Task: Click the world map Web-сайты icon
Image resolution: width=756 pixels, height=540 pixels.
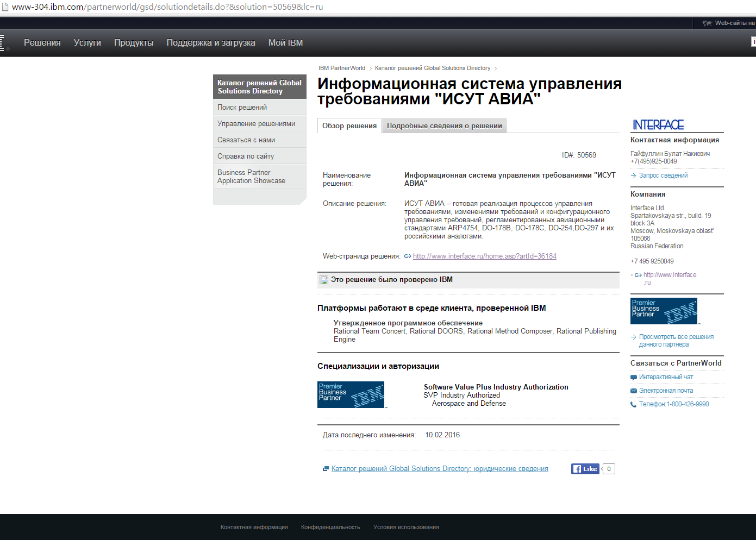Action: [x=707, y=23]
